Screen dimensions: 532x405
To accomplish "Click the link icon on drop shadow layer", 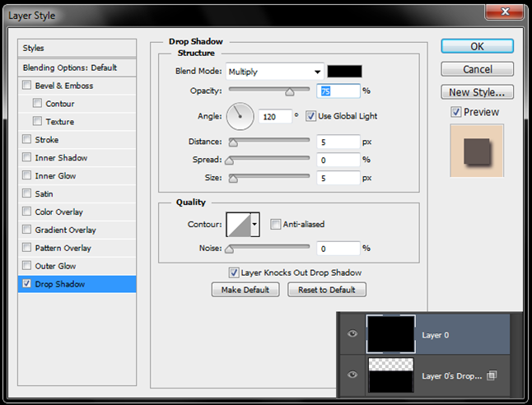I will click(491, 375).
